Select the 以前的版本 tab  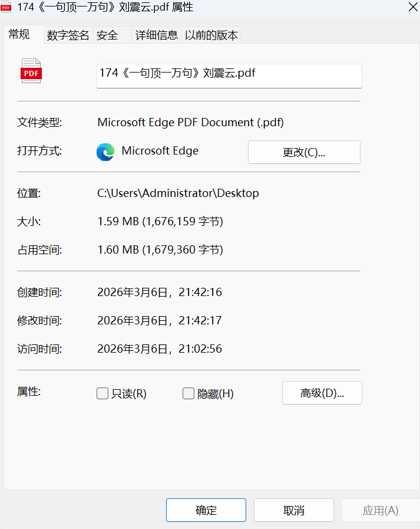coord(211,35)
